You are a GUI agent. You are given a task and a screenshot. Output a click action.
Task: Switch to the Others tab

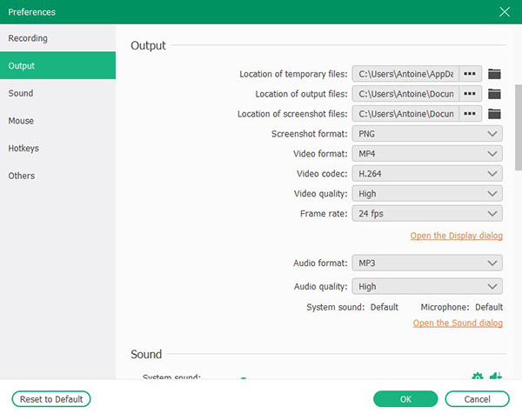(58, 176)
